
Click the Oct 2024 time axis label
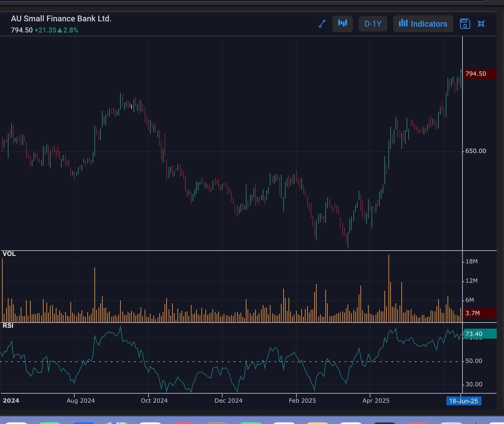(154, 401)
